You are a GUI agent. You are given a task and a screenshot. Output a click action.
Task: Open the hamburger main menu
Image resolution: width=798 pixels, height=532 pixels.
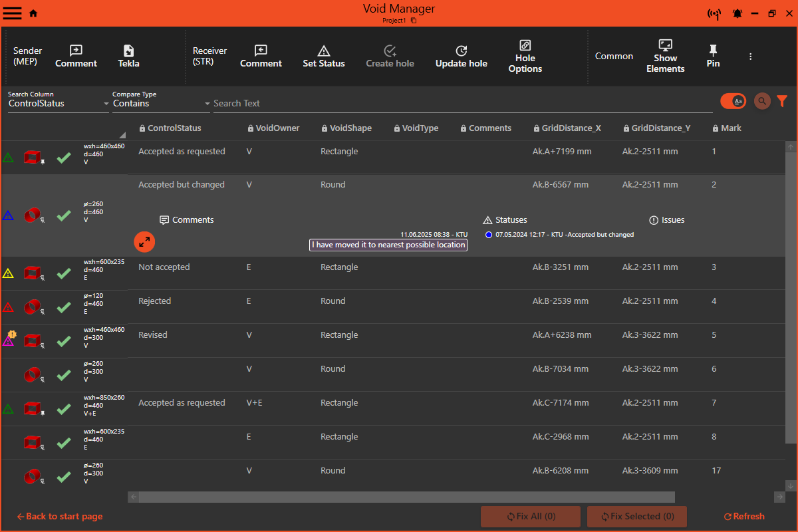pos(13,13)
